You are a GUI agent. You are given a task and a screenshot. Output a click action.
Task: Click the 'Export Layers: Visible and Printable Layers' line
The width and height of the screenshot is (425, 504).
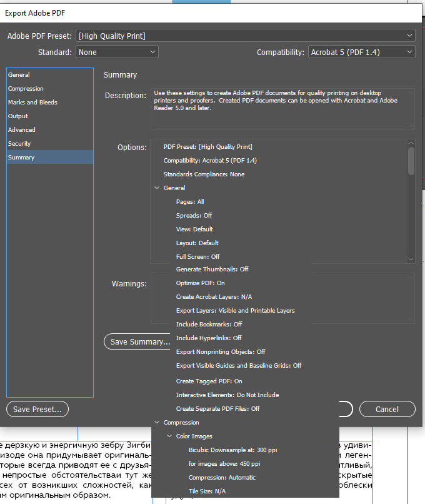click(236, 311)
